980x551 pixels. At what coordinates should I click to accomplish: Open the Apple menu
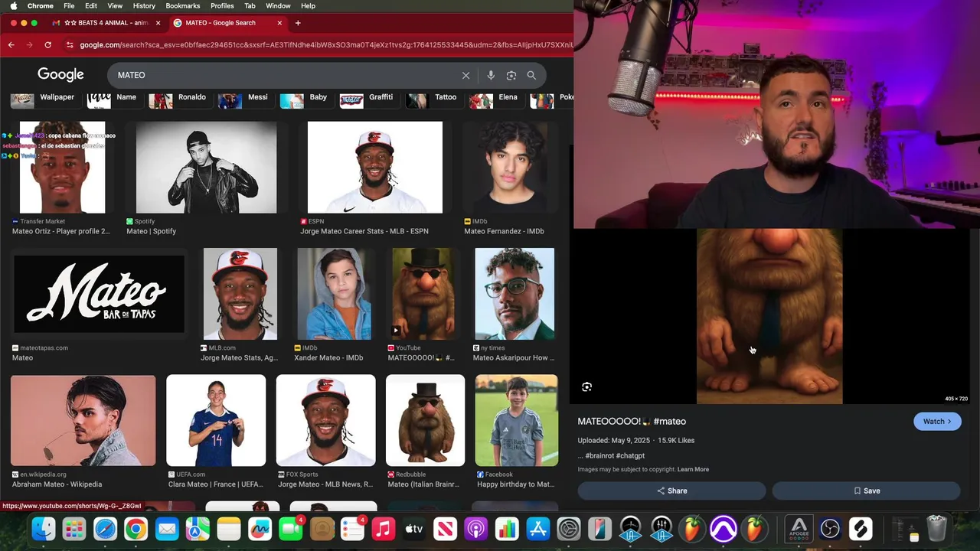pos(13,5)
